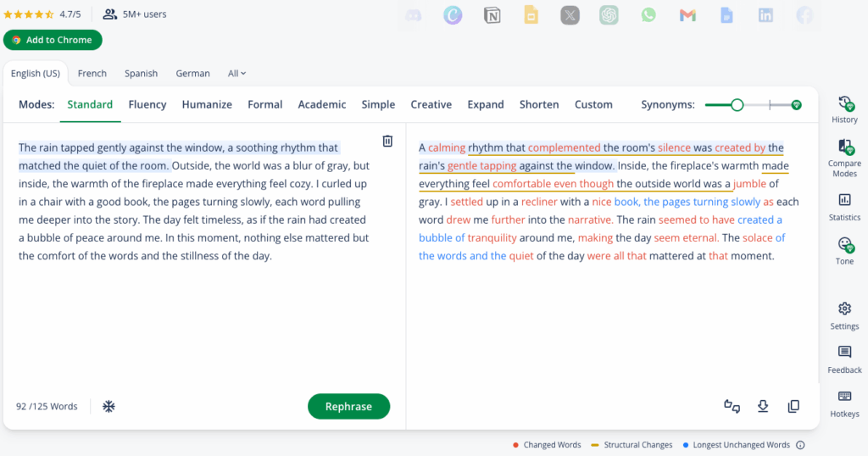The width and height of the screenshot is (868, 456).
Task: Click the word 'jumble' in output
Action: click(749, 184)
